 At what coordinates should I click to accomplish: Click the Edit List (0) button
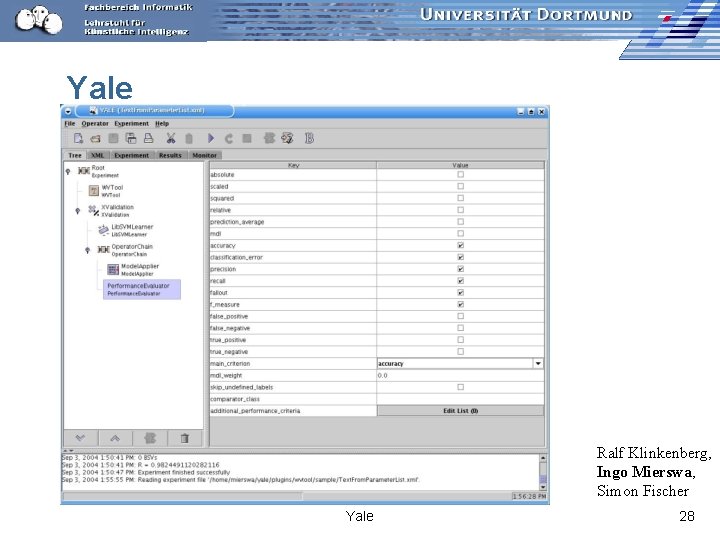[461, 411]
